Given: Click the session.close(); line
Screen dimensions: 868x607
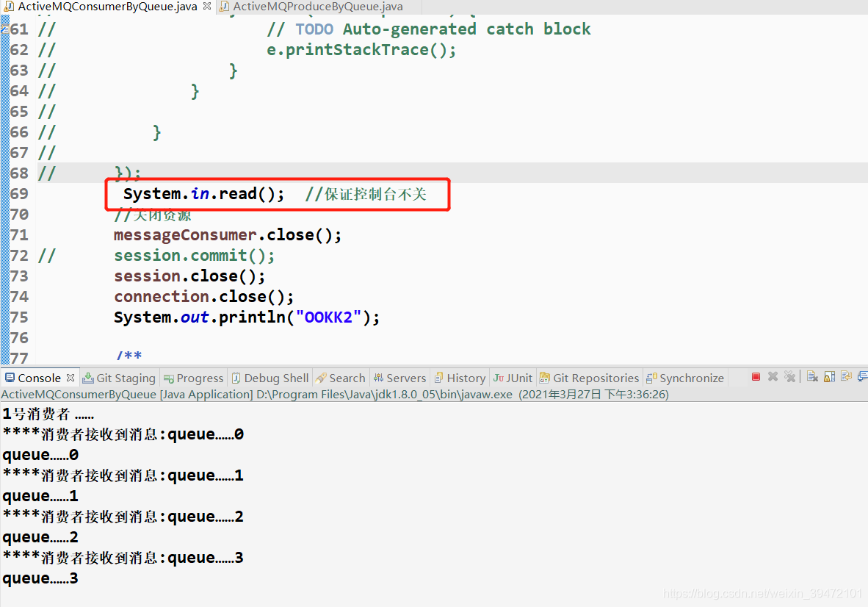Looking at the screenshot, I should [189, 276].
